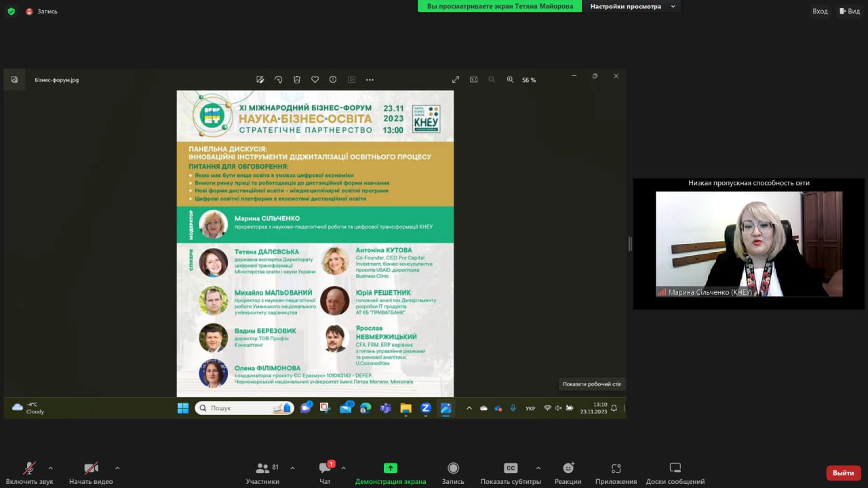This screenshot has width=868, height=488.
Task: Open Microsoft Edge in taskbar
Action: [366, 408]
